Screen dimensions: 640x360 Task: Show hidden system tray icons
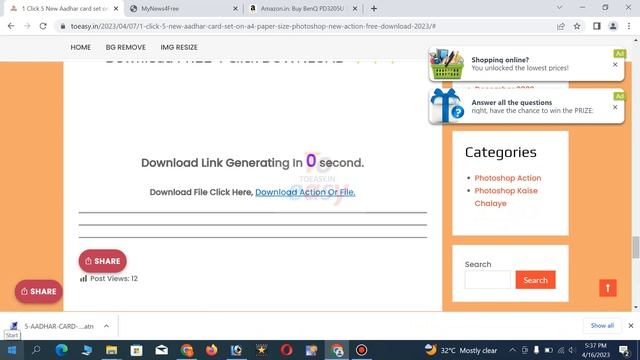tap(512, 350)
